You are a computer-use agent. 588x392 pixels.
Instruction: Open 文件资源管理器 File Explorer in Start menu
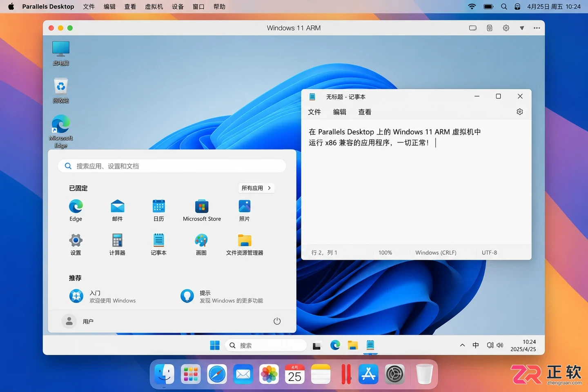point(245,244)
